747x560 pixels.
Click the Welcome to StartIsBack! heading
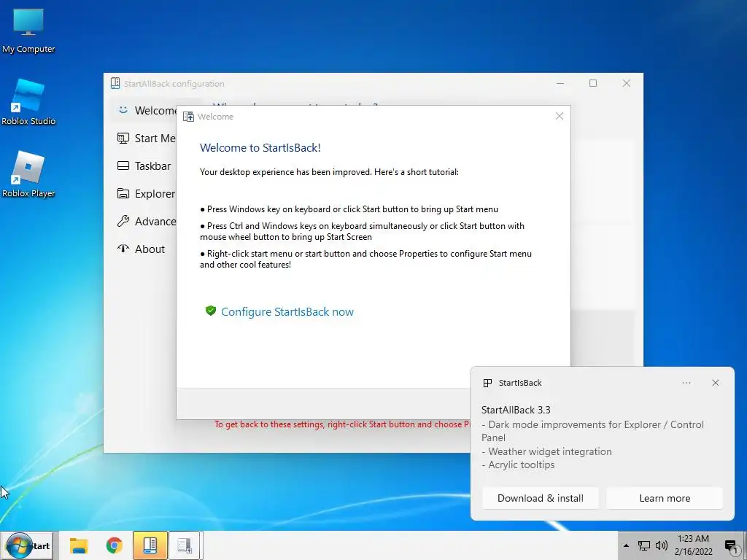pyautogui.click(x=260, y=148)
